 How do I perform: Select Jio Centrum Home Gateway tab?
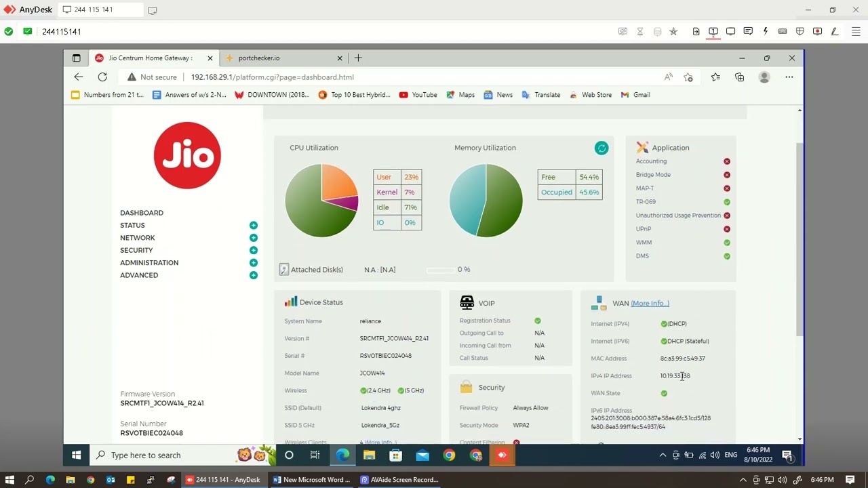[155, 58]
